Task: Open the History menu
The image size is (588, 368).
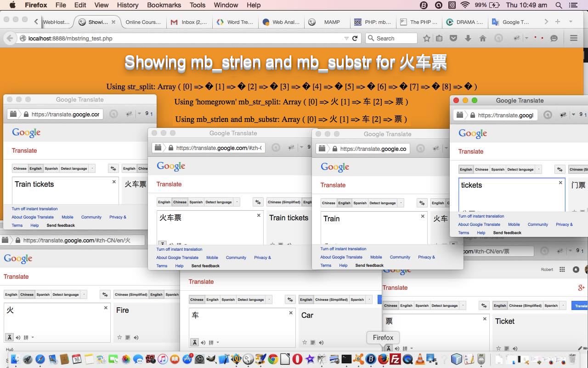Action: (127, 5)
